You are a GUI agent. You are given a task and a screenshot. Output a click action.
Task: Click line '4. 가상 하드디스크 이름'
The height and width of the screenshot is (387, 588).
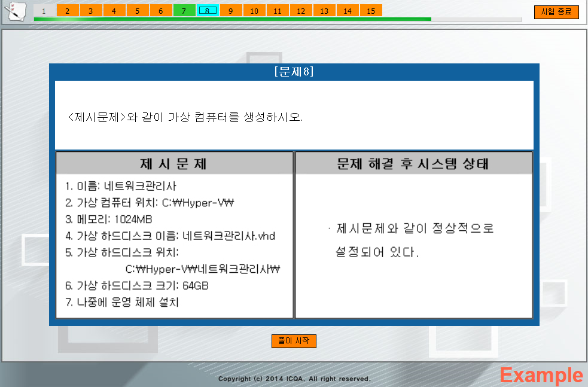click(x=170, y=236)
